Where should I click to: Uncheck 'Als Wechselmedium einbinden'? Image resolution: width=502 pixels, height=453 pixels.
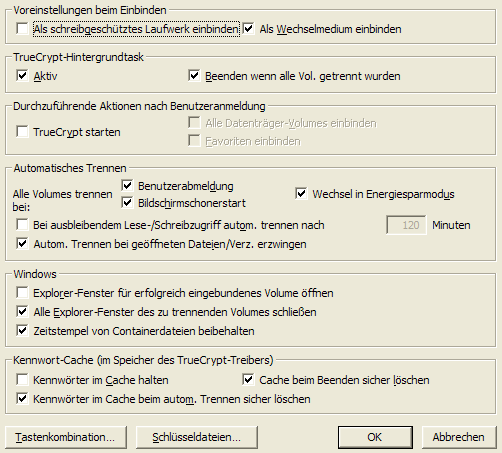pos(249,29)
